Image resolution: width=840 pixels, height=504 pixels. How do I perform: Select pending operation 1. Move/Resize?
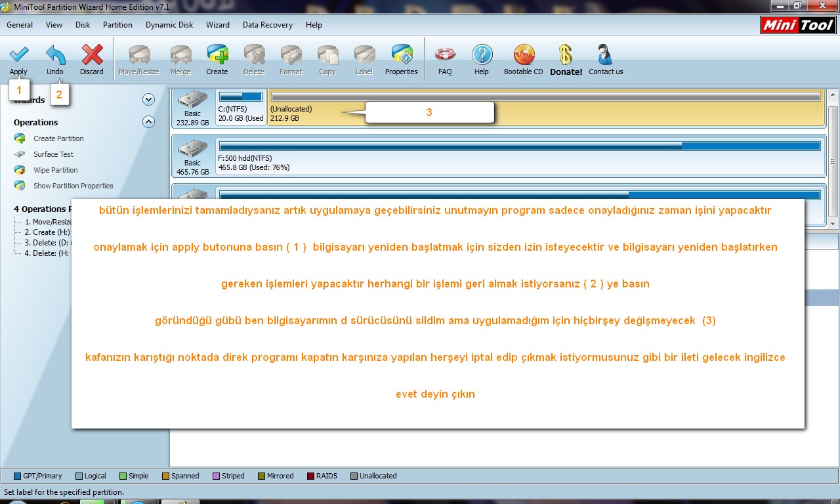click(x=48, y=222)
